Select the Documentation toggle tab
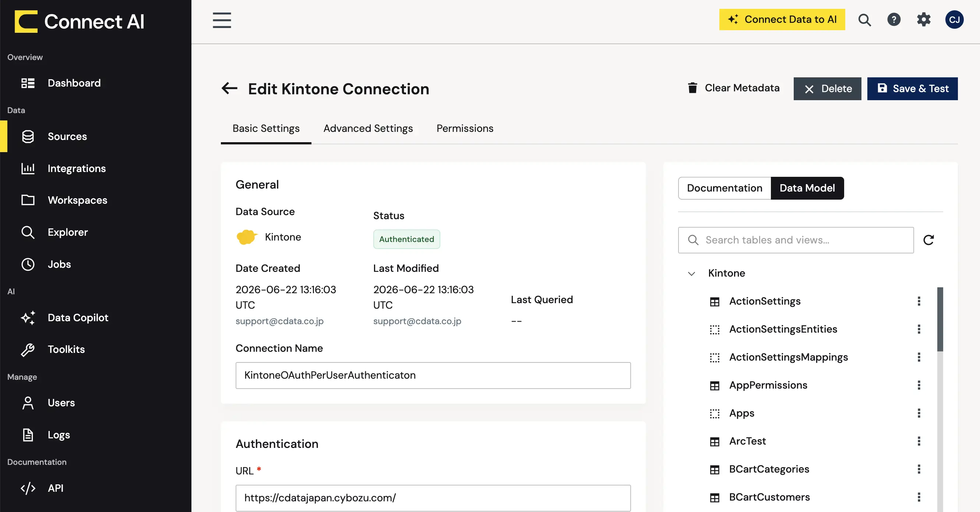The height and width of the screenshot is (512, 980). pos(725,188)
